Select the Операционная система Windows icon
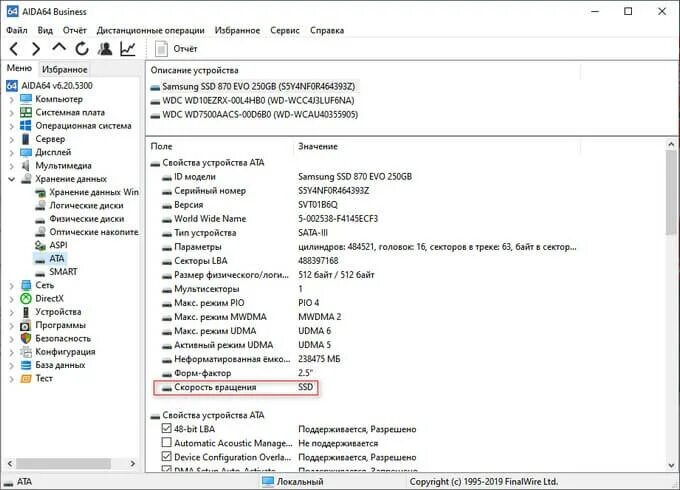 tap(26, 126)
